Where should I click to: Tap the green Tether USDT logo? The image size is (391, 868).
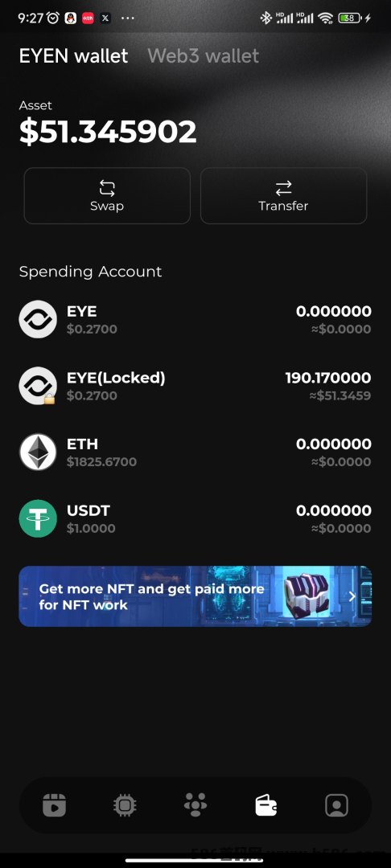coord(38,518)
